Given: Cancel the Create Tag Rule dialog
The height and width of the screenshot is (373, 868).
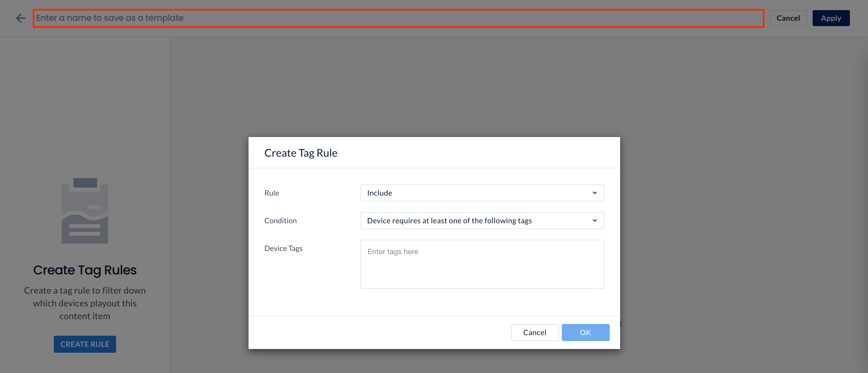Looking at the screenshot, I should click(535, 333).
